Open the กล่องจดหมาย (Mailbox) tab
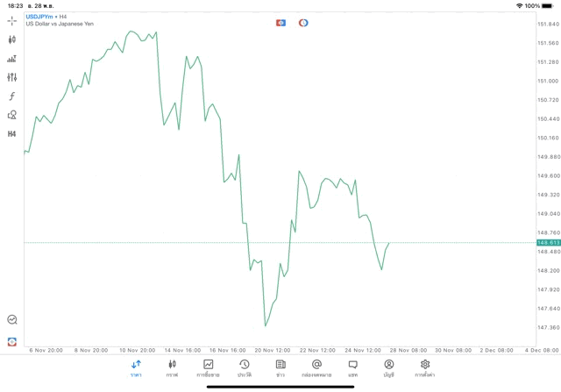This screenshot has width=561, height=392. pyautogui.click(x=316, y=368)
